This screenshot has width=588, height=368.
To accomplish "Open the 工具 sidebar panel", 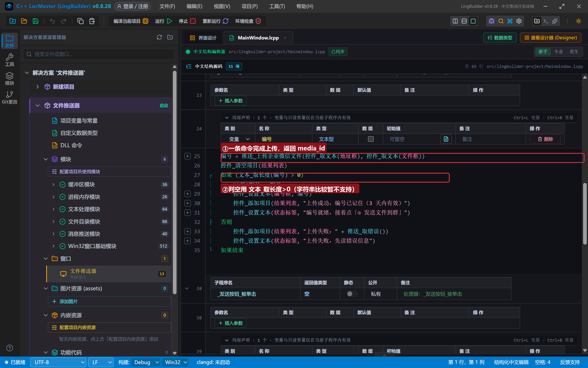I will (x=9, y=60).
